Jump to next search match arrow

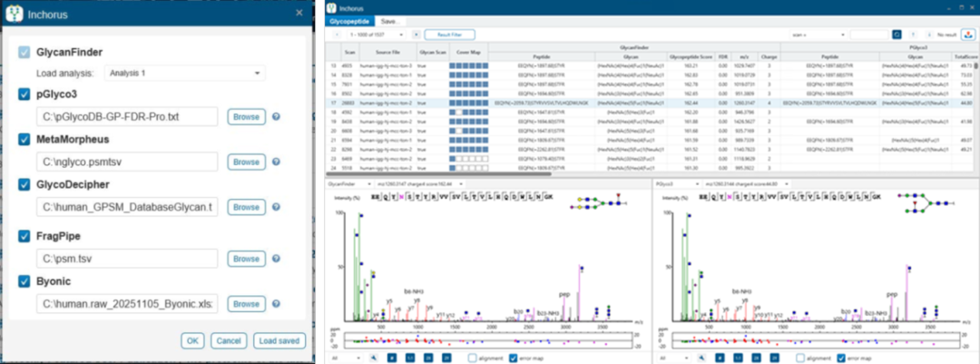pyautogui.click(x=929, y=35)
